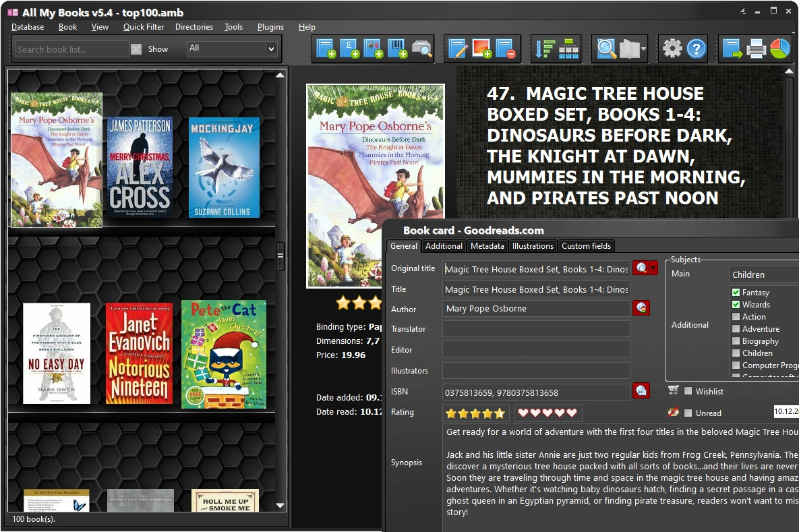Open the Database menu
This screenshot has width=799, height=532.
pos(28,27)
